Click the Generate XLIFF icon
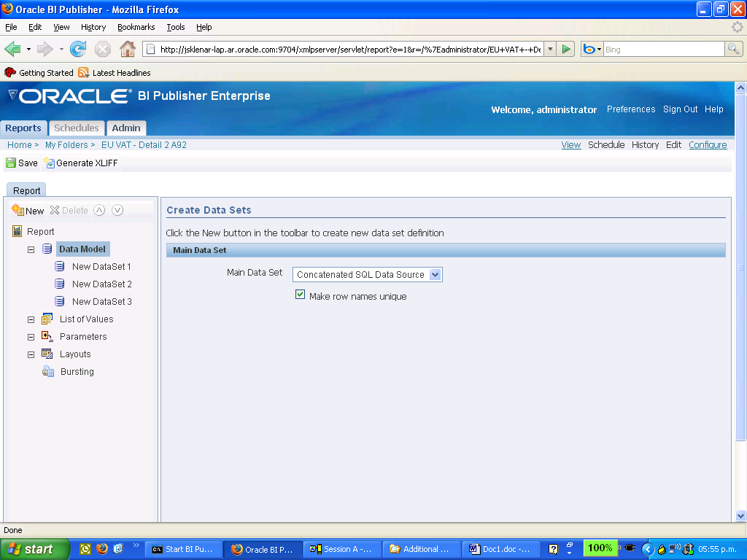The width and height of the screenshot is (747, 560). (x=49, y=163)
